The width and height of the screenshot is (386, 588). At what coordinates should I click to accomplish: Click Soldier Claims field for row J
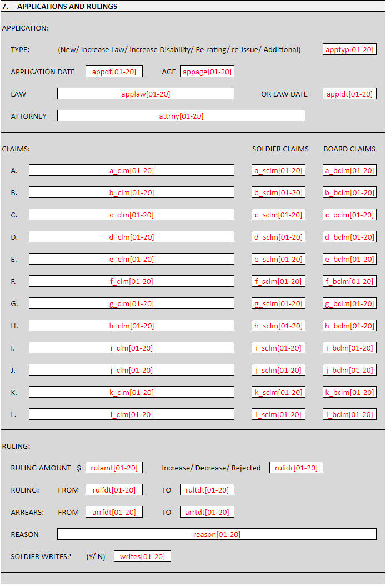click(x=278, y=370)
